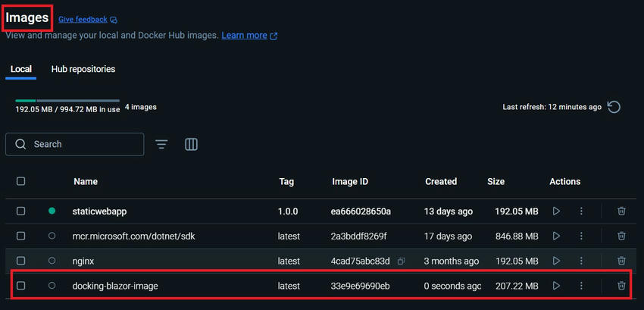Sort by the Tag column header
The image size is (644, 310).
point(286,181)
